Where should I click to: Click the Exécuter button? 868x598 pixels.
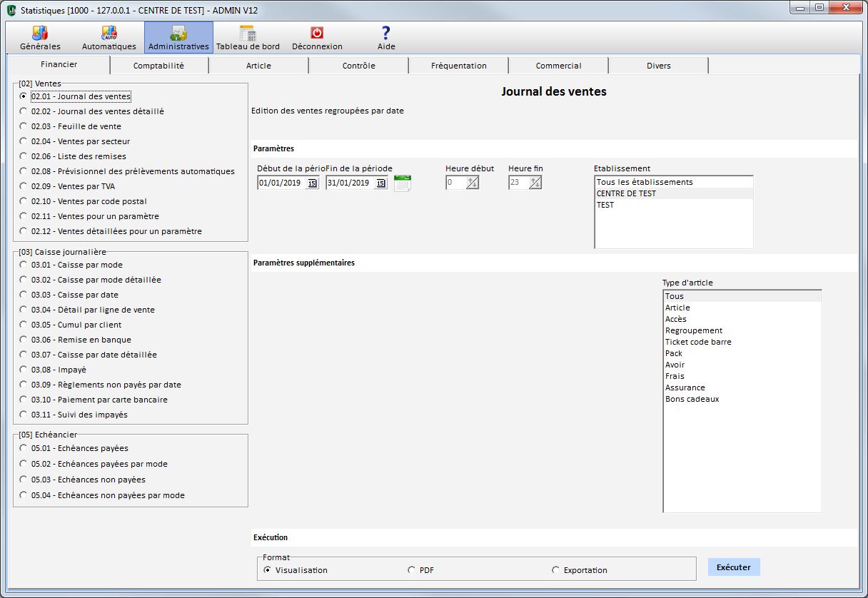pos(733,567)
